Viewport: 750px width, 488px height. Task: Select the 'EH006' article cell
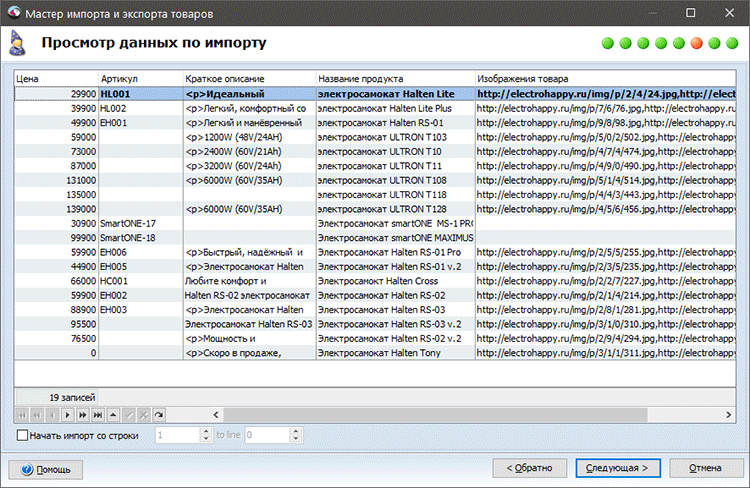pyautogui.click(x=141, y=252)
